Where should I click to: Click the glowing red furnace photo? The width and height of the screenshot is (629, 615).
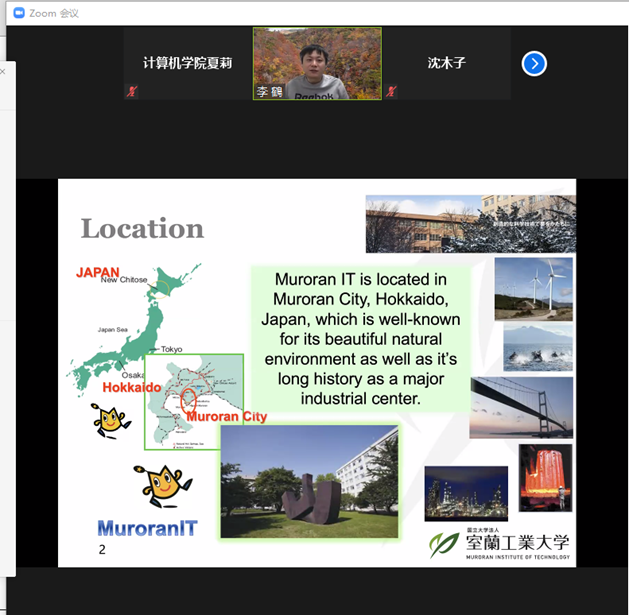pyautogui.click(x=545, y=477)
